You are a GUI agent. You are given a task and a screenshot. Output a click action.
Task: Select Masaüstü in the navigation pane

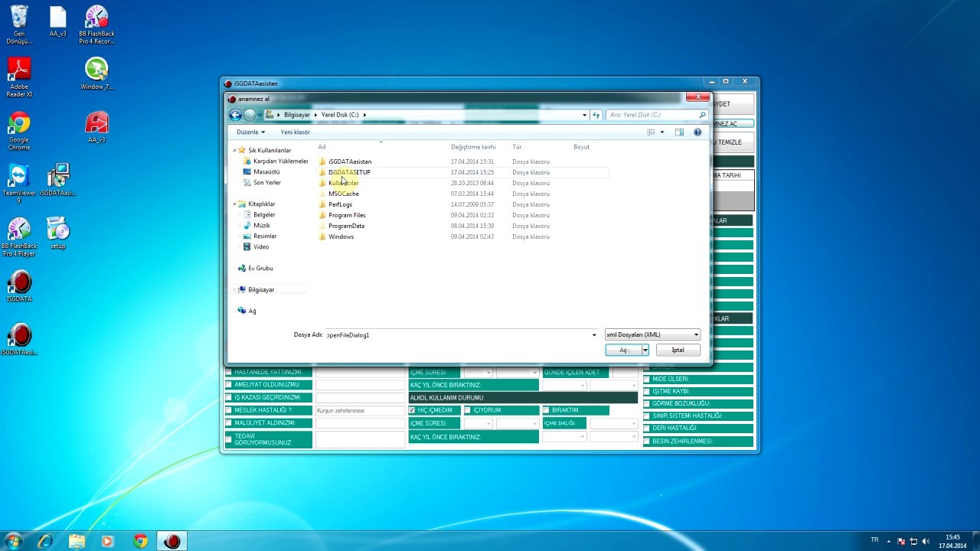point(266,172)
